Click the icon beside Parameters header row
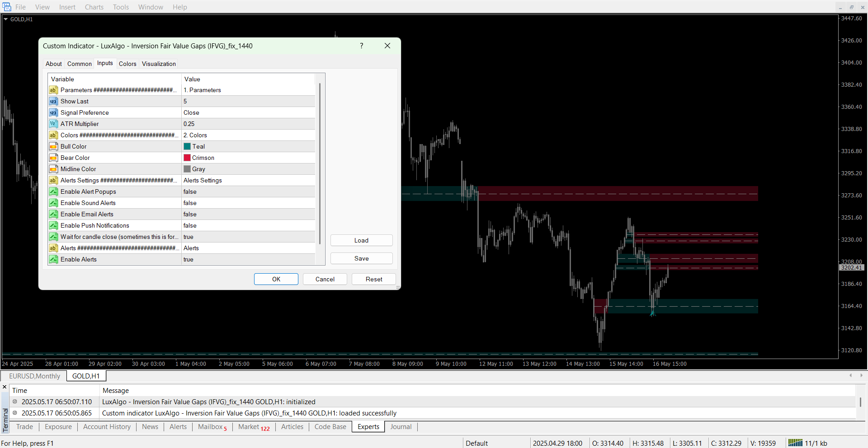Image resolution: width=868 pixels, height=448 pixels. [x=53, y=90]
